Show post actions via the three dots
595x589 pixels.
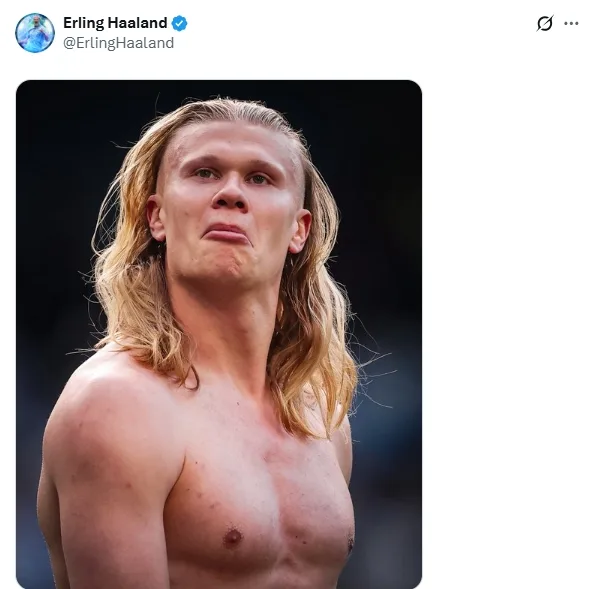pyautogui.click(x=571, y=24)
